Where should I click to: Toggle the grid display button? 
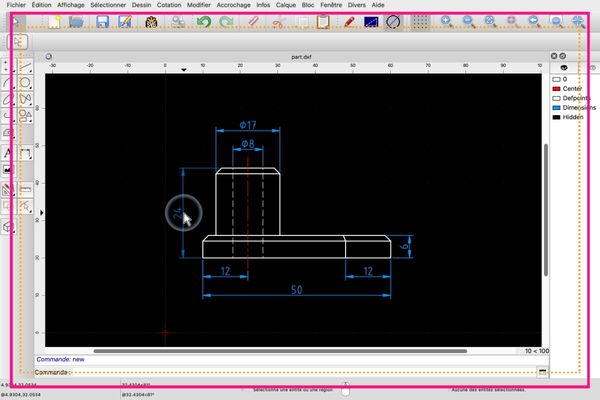[x=420, y=21]
